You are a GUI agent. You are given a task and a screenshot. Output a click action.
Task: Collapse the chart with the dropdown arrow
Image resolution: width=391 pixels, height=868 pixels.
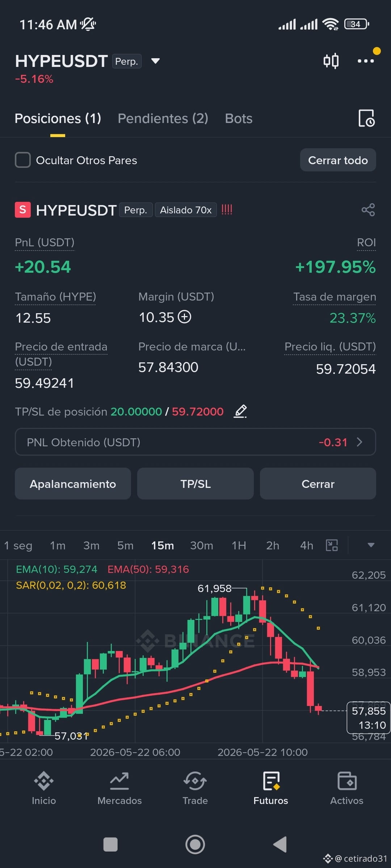[x=371, y=545]
